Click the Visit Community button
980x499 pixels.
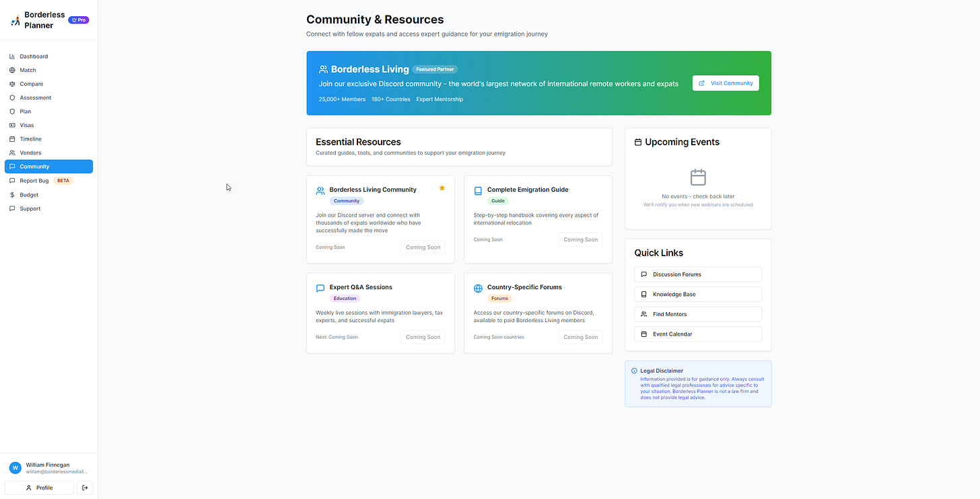tap(726, 83)
